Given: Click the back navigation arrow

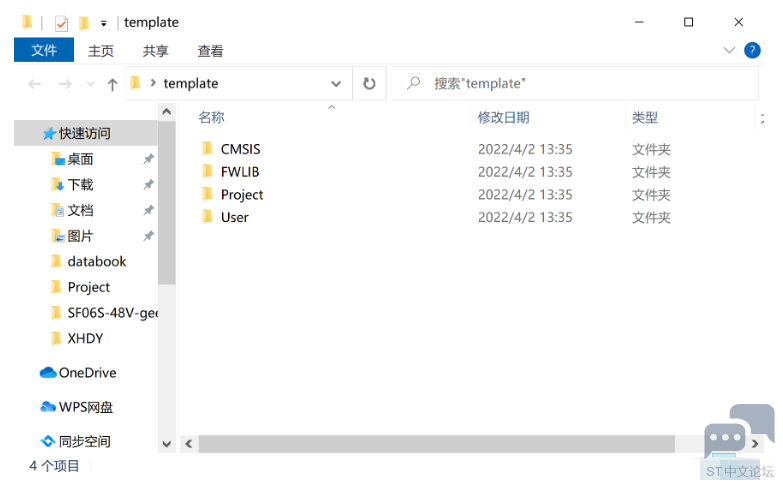Looking at the screenshot, I should (x=34, y=84).
